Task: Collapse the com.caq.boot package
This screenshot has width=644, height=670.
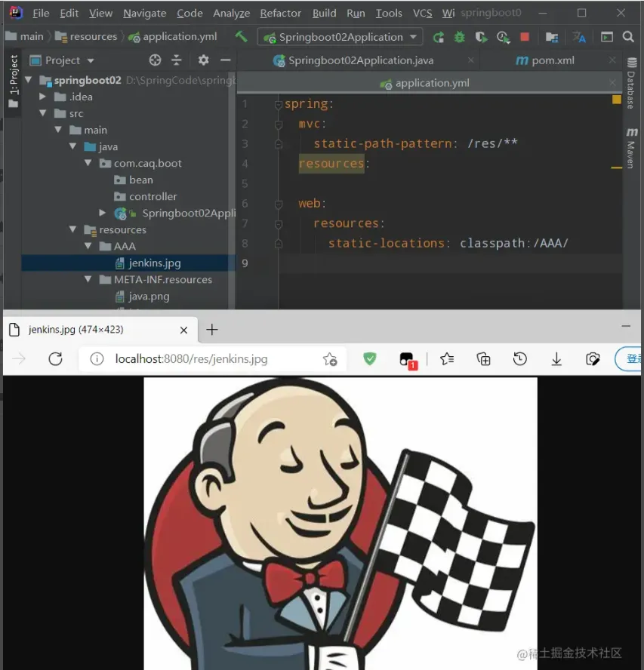Action: pos(88,163)
